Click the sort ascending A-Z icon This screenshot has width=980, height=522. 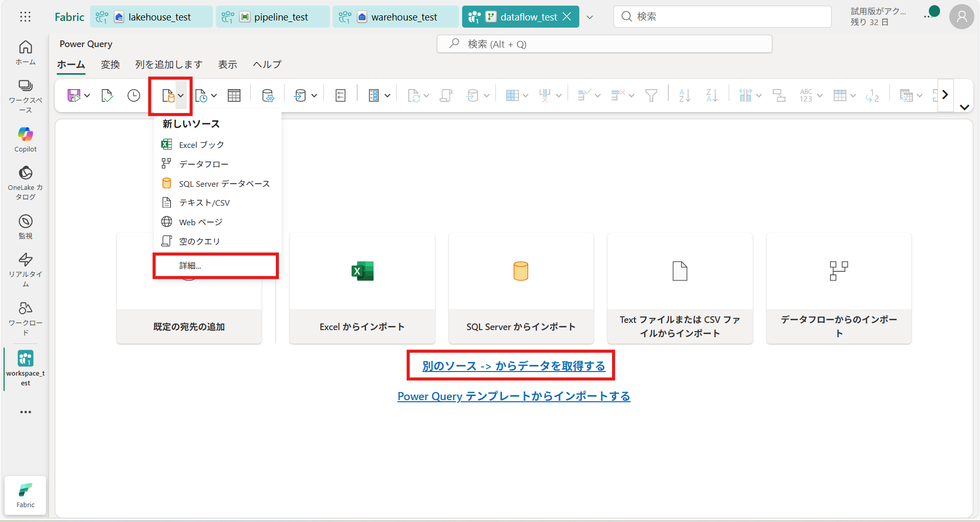pos(684,96)
